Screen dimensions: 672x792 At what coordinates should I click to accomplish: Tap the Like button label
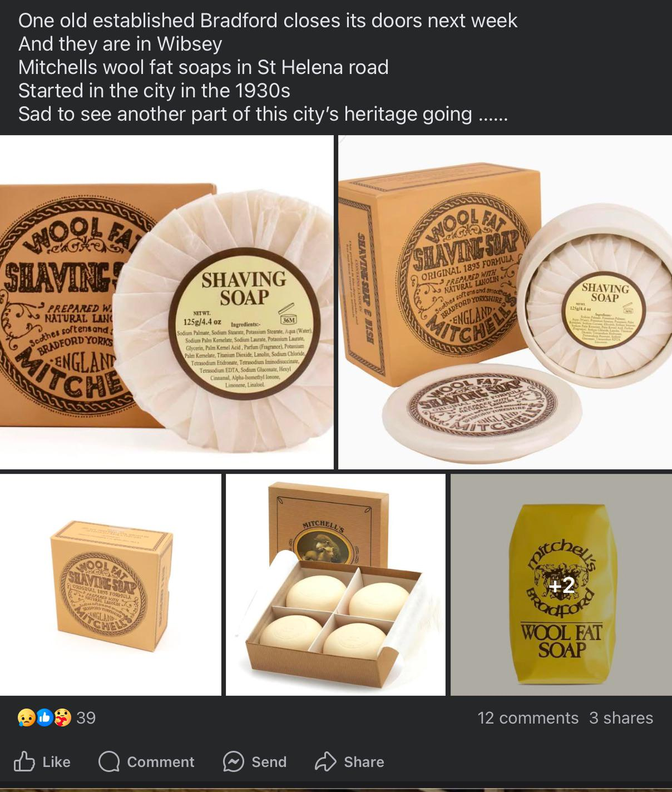tap(56, 762)
